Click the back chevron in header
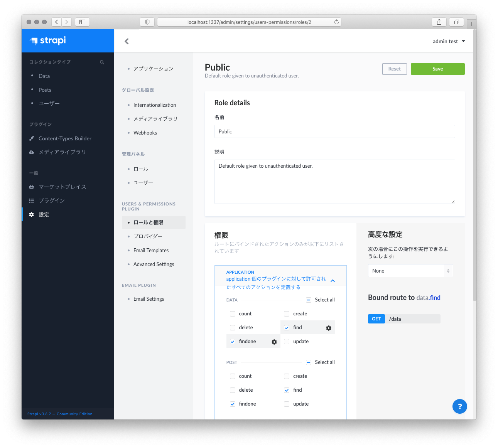The width and height of the screenshot is (498, 448). pos(127,41)
